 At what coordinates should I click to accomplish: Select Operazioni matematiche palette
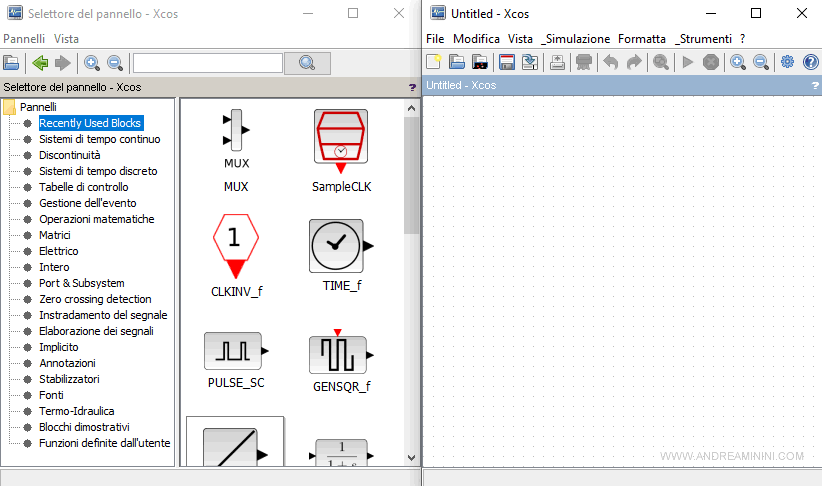coord(96,219)
